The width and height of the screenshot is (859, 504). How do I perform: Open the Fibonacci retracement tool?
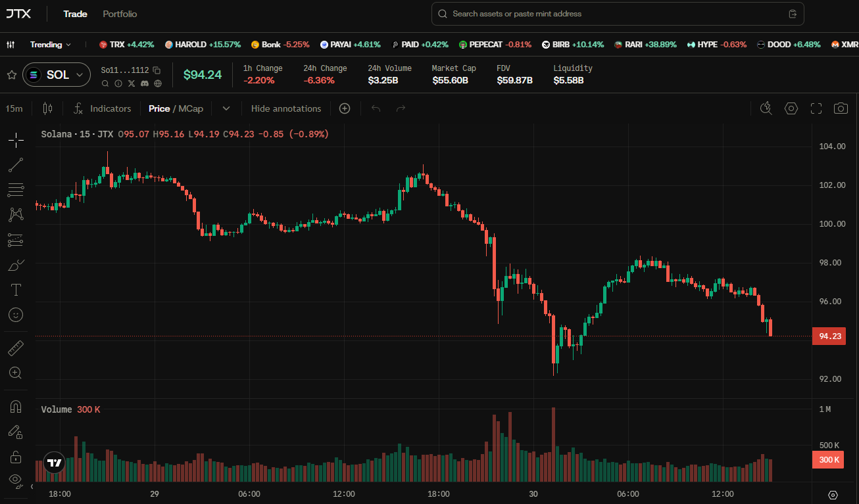16,190
